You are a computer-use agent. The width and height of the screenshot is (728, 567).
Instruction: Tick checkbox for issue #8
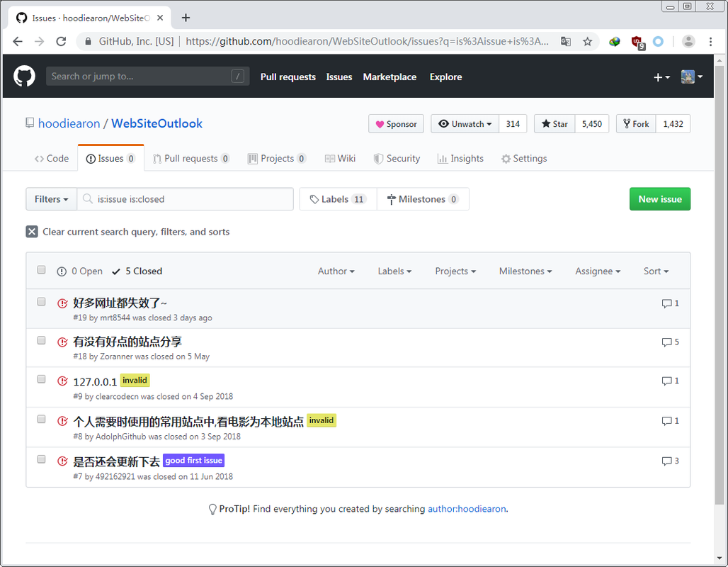click(x=41, y=419)
